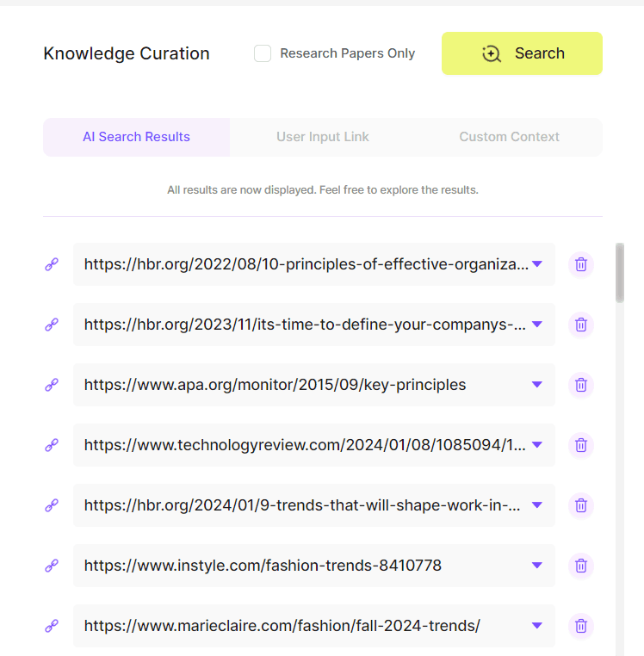Switch to User Input Link tab
The image size is (644, 656).
click(x=323, y=137)
